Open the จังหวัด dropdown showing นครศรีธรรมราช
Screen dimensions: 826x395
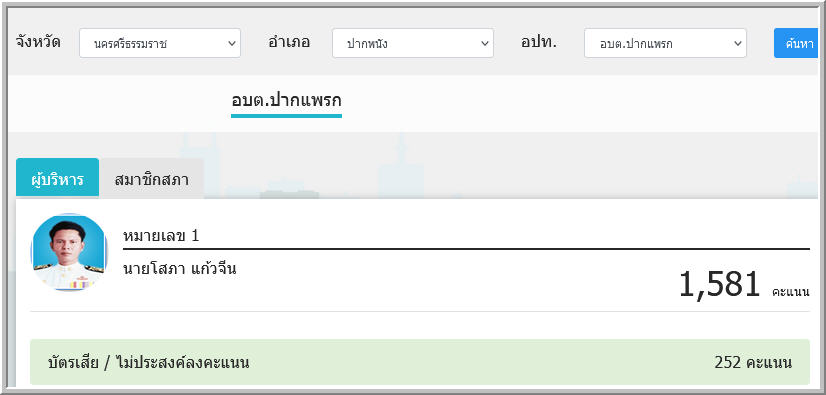(x=160, y=43)
